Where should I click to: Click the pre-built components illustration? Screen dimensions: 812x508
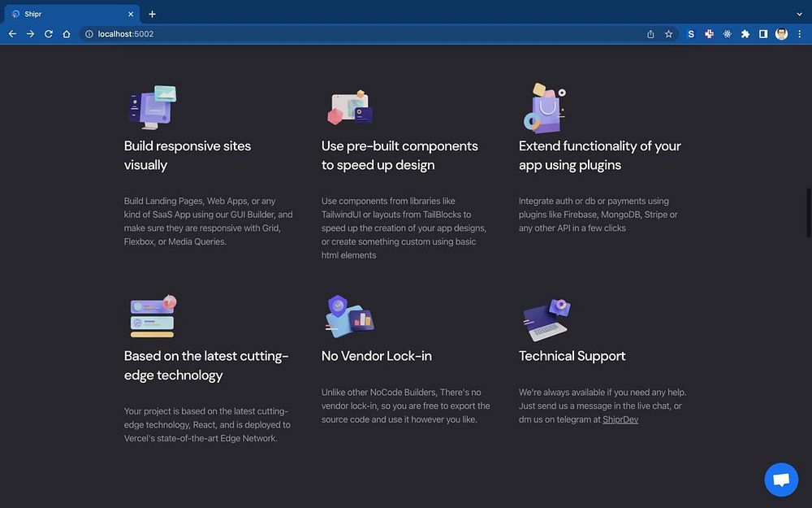(x=350, y=107)
